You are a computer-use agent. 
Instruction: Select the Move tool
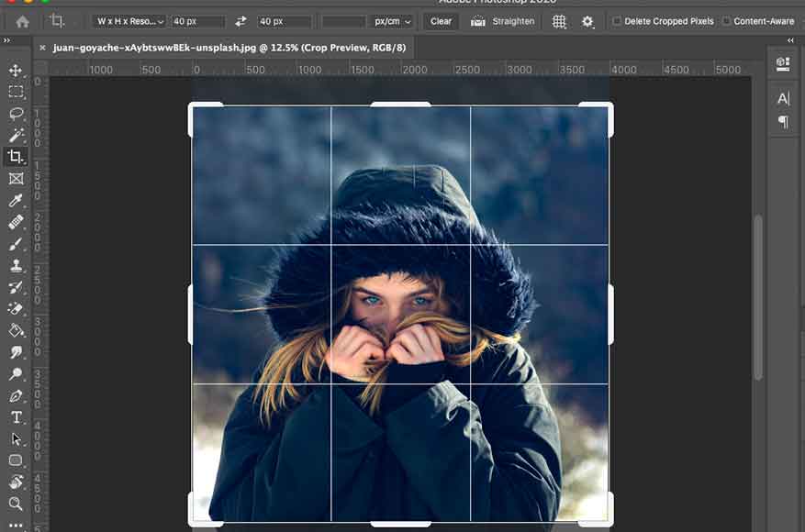(x=16, y=71)
